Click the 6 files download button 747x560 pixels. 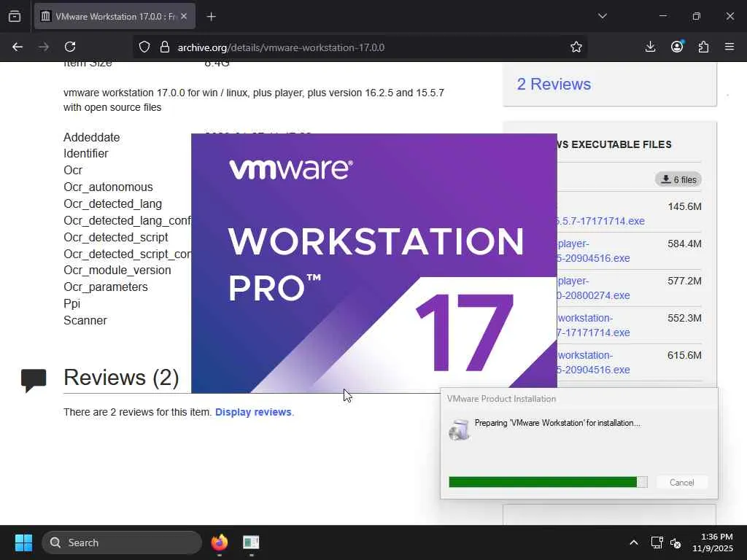(x=678, y=179)
